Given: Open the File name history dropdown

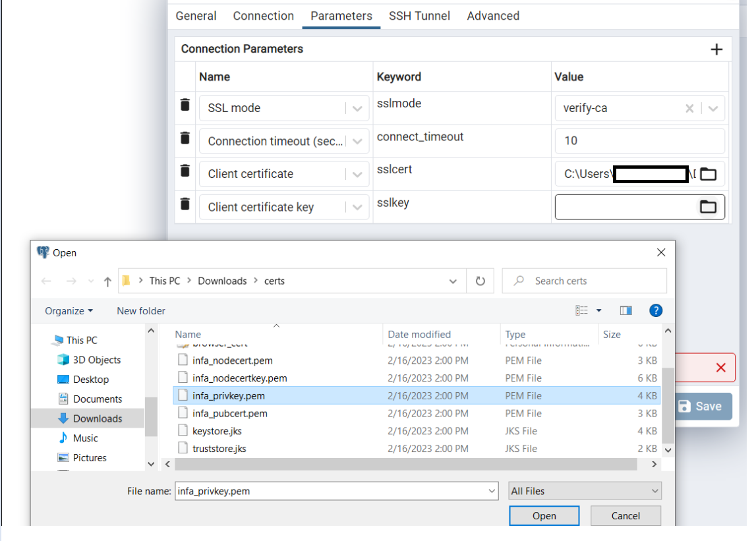Looking at the screenshot, I should (x=492, y=491).
